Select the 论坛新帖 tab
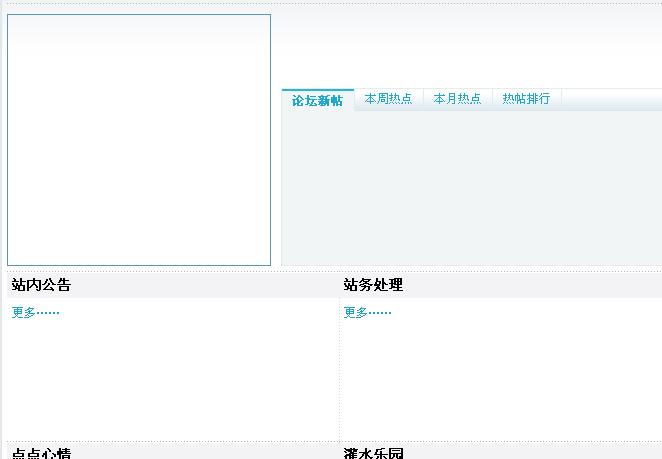 pyautogui.click(x=317, y=100)
